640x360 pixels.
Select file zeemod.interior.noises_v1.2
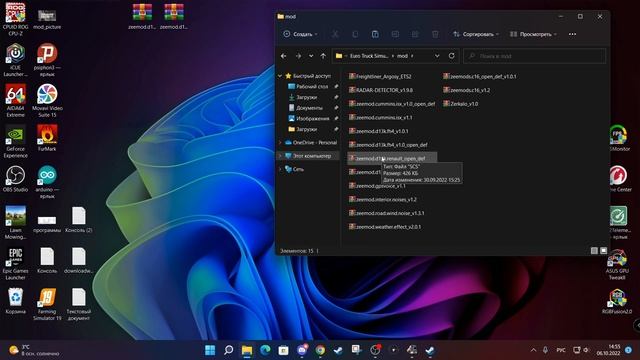[382, 199]
